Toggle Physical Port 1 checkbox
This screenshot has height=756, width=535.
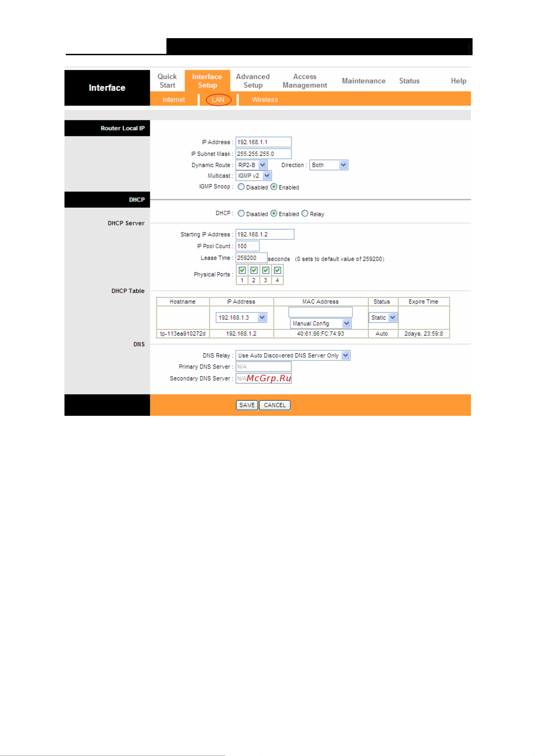242,270
